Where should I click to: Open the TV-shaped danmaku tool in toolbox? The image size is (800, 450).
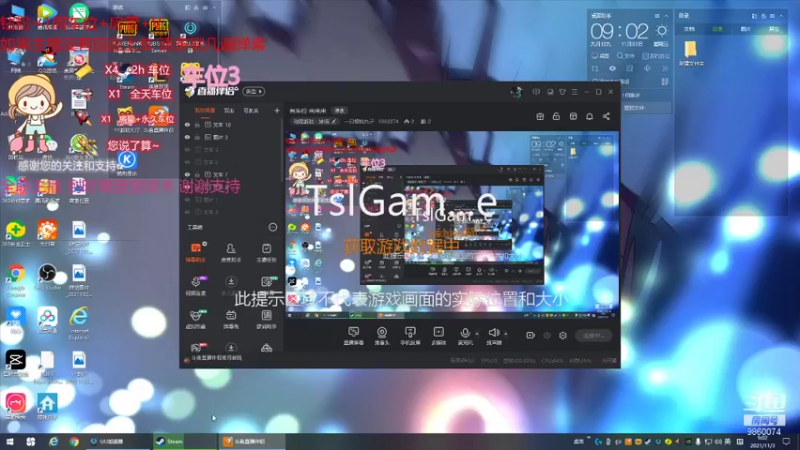[231, 319]
